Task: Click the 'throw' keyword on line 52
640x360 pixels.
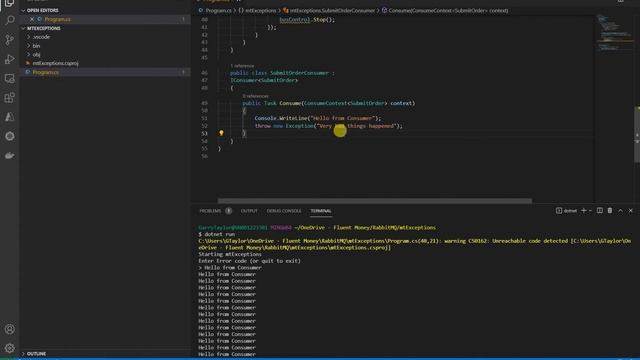Action: pyautogui.click(x=263, y=126)
